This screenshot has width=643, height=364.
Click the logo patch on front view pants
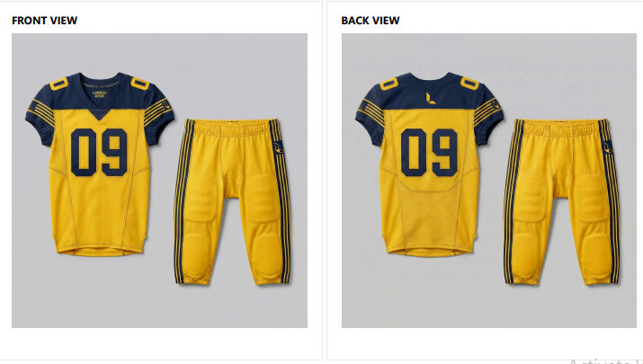279,147
